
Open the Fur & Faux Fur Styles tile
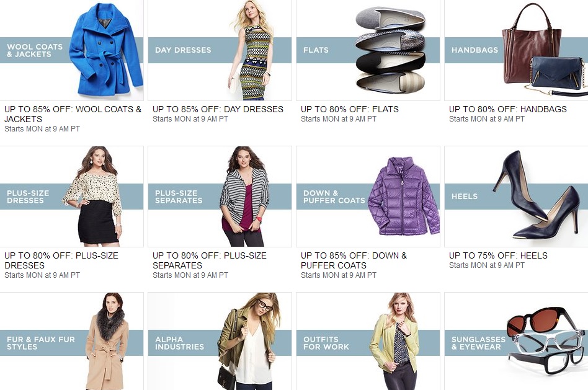[x=71, y=341]
